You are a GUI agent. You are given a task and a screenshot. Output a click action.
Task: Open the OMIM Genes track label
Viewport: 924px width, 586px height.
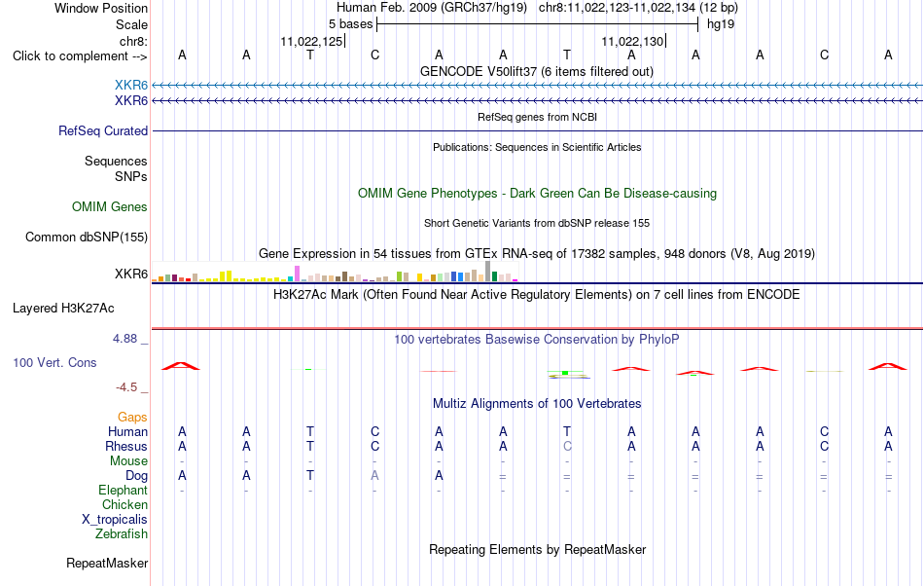pyautogui.click(x=110, y=207)
